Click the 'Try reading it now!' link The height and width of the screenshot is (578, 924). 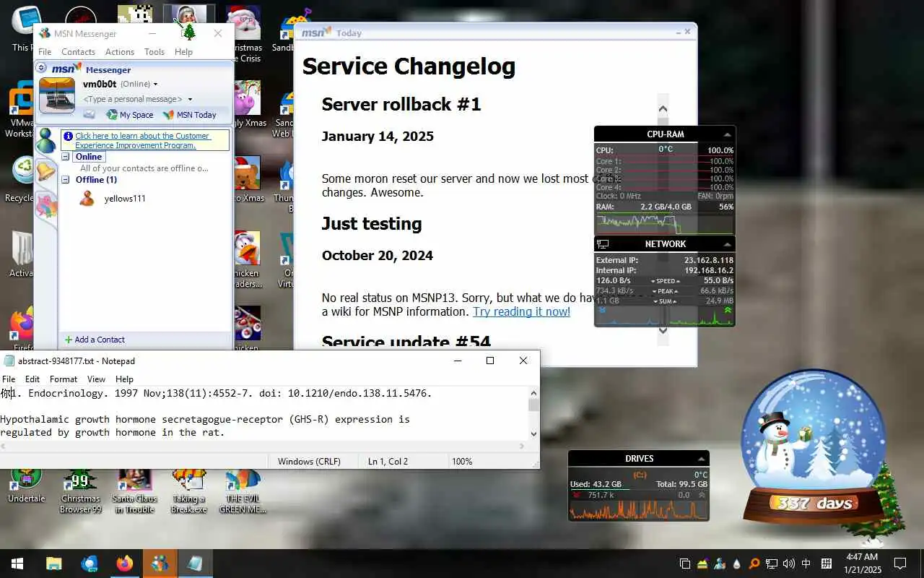click(521, 311)
